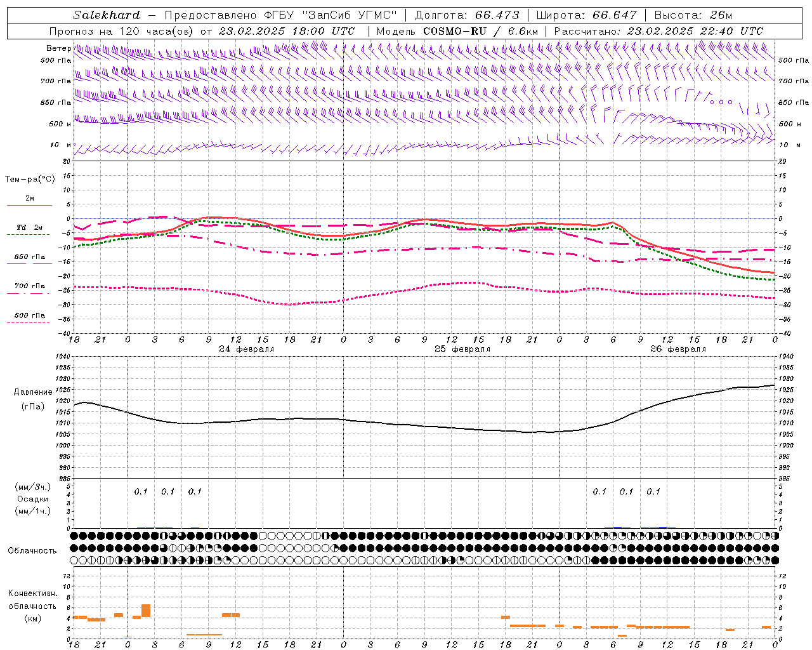Click the "(мм/1ч.)" precipitation unit label

click(33, 511)
